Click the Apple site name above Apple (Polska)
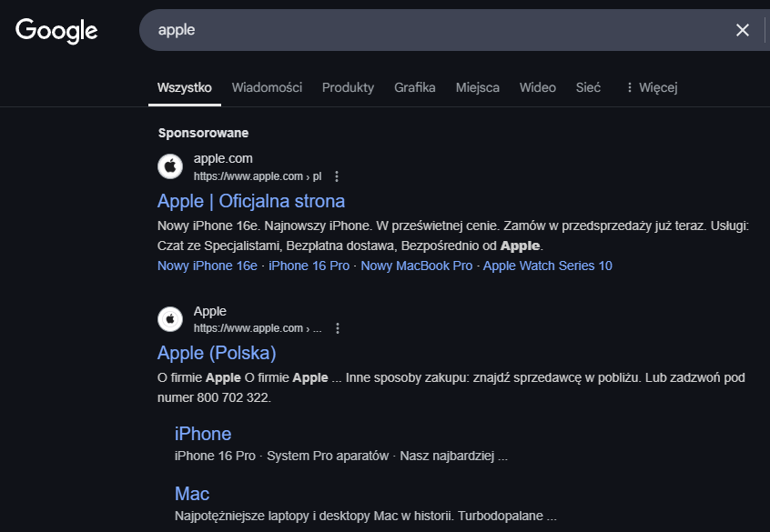 click(209, 311)
